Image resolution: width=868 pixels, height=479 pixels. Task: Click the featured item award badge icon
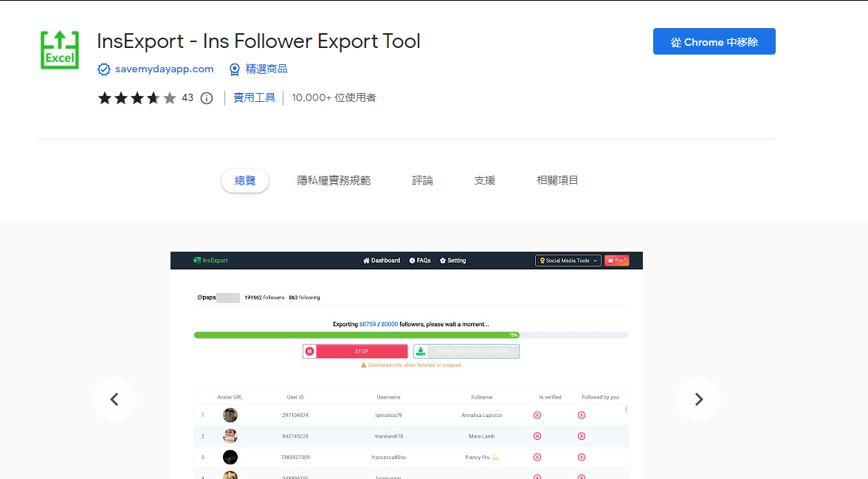pyautogui.click(x=235, y=69)
